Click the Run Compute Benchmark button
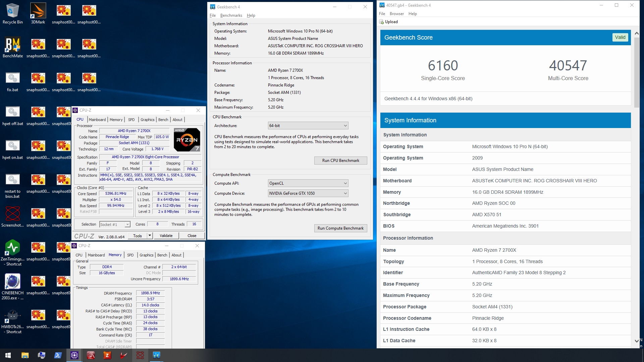Image resolution: width=644 pixels, height=362 pixels. click(340, 228)
